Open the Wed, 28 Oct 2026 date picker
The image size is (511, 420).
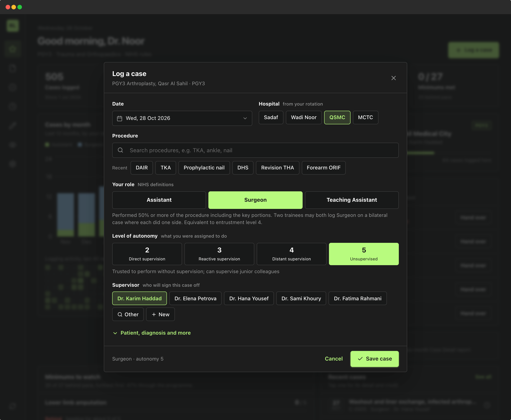click(x=182, y=118)
